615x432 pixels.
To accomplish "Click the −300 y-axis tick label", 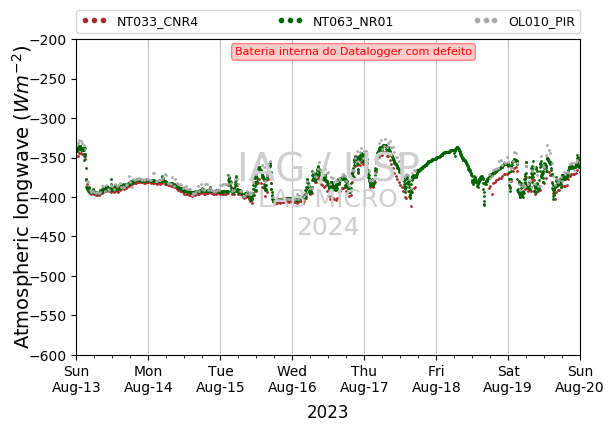I will coord(48,118).
